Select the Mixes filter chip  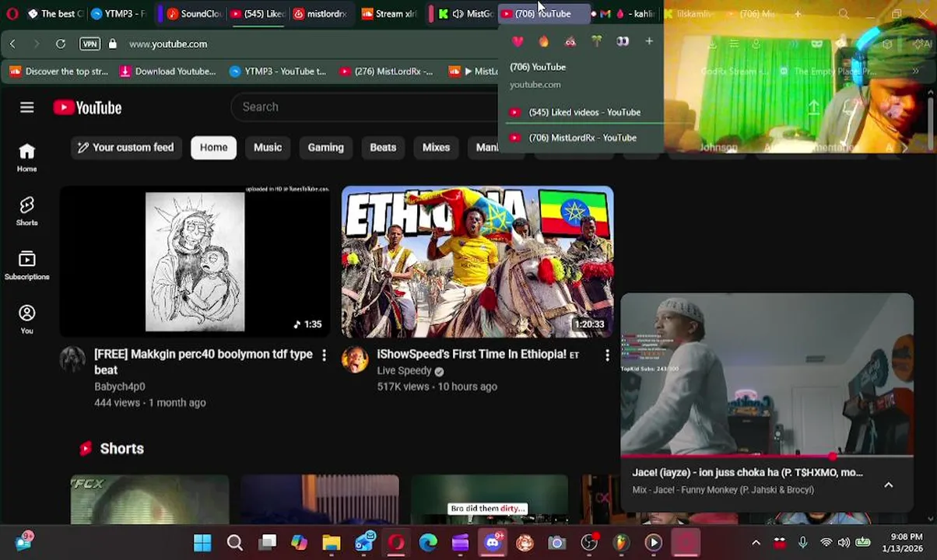tap(436, 147)
